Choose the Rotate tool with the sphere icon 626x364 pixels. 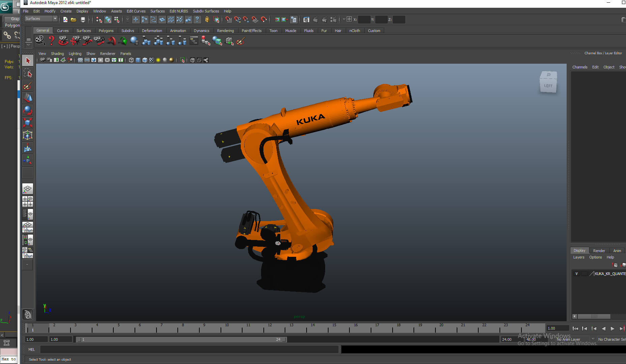28,110
